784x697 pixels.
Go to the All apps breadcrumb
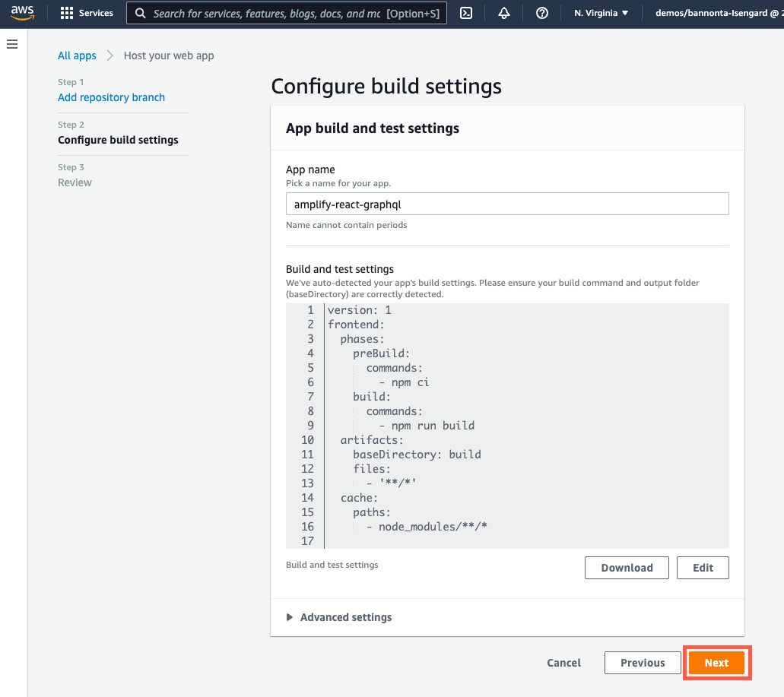(x=77, y=55)
